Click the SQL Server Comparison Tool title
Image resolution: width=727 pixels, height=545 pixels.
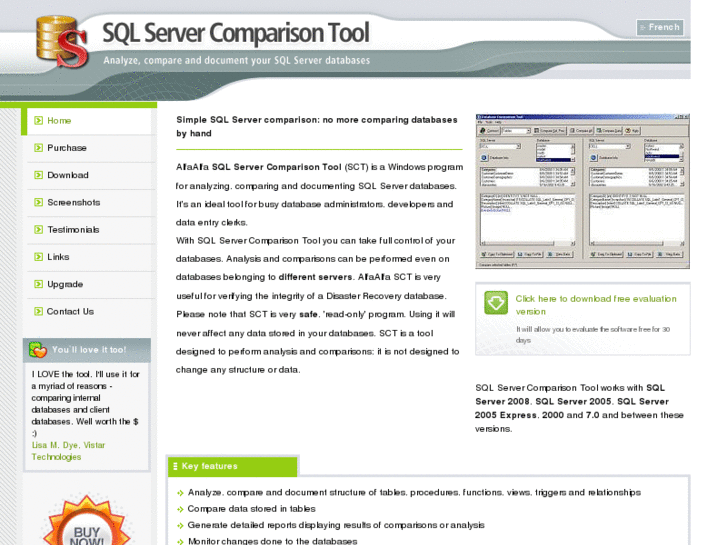coord(236,33)
